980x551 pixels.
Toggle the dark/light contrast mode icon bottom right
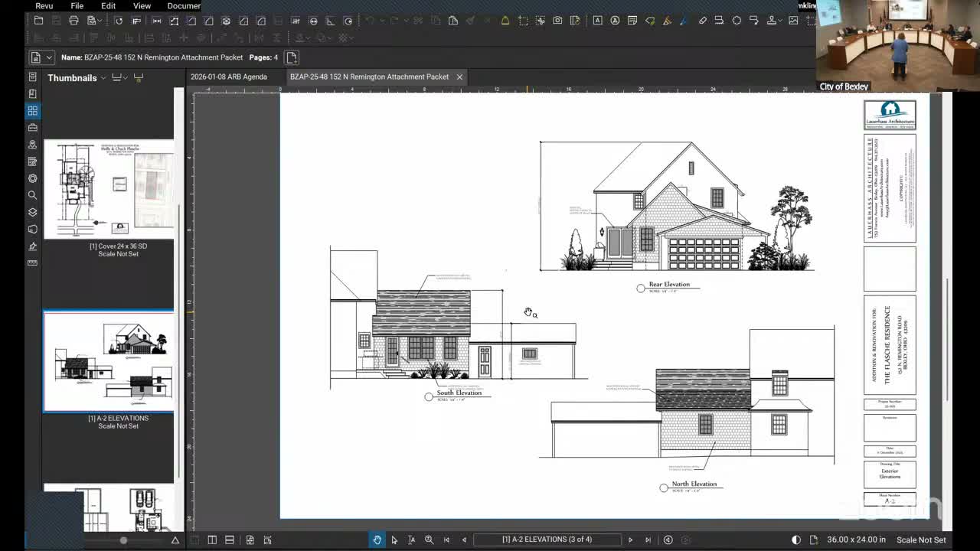(796, 540)
